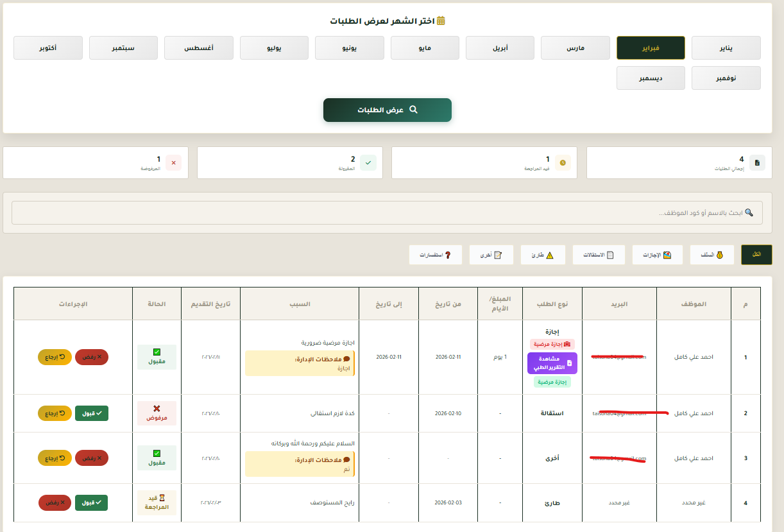Click the document icon on إجمالي الطلبات card
The image size is (784, 532).
[756, 162]
